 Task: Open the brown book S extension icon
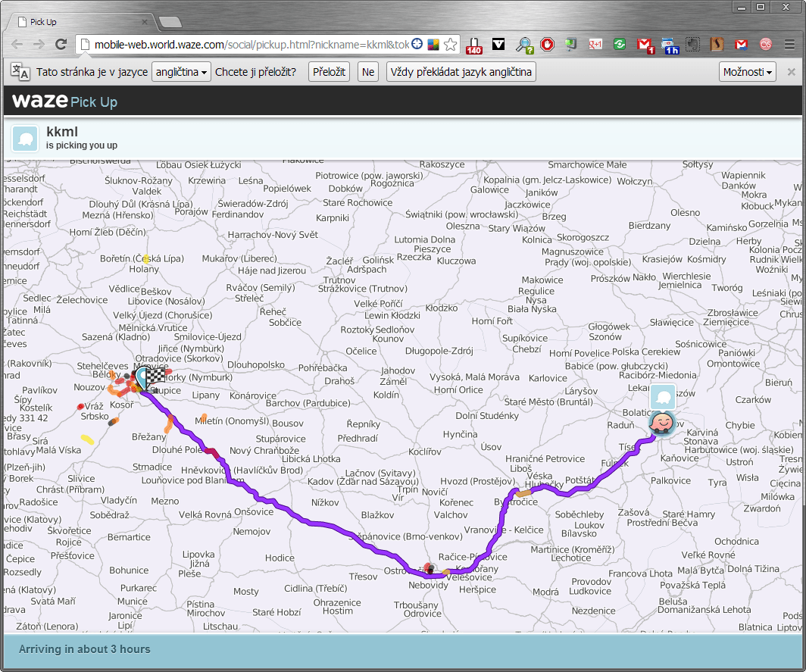(717, 44)
